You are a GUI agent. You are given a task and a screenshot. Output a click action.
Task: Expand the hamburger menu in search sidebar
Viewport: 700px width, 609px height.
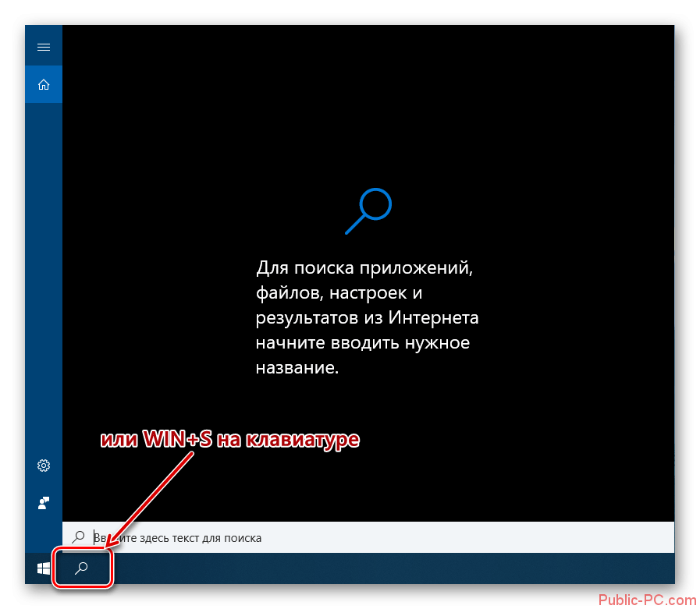point(43,47)
